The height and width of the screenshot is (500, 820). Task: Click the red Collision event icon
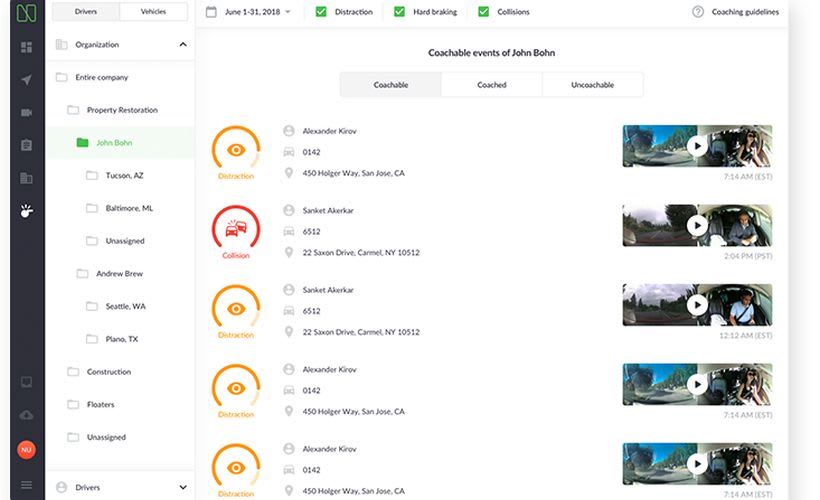tap(236, 227)
